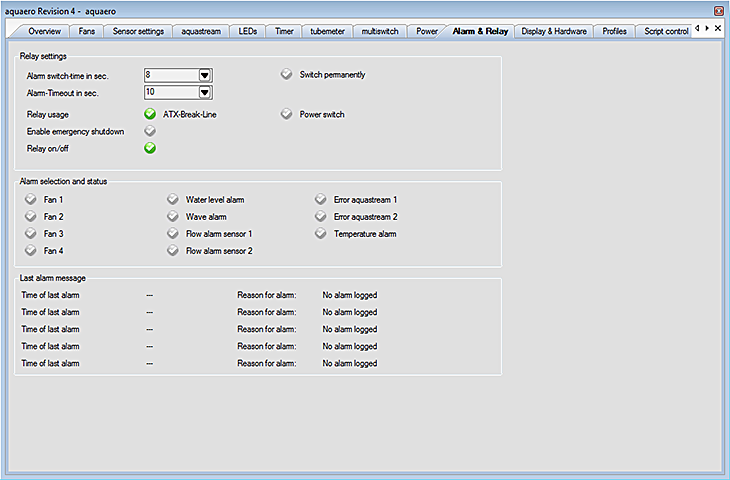Screen dimensions: 730x480
Task: Enable the Wave alarm indicator
Action: (x=172, y=217)
